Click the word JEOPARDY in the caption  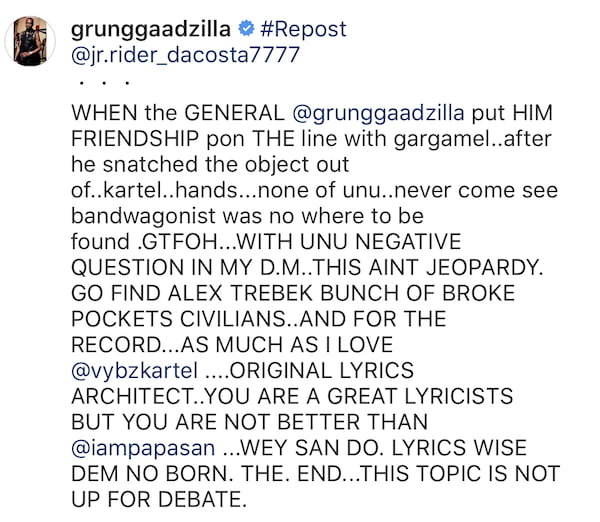tap(484, 267)
